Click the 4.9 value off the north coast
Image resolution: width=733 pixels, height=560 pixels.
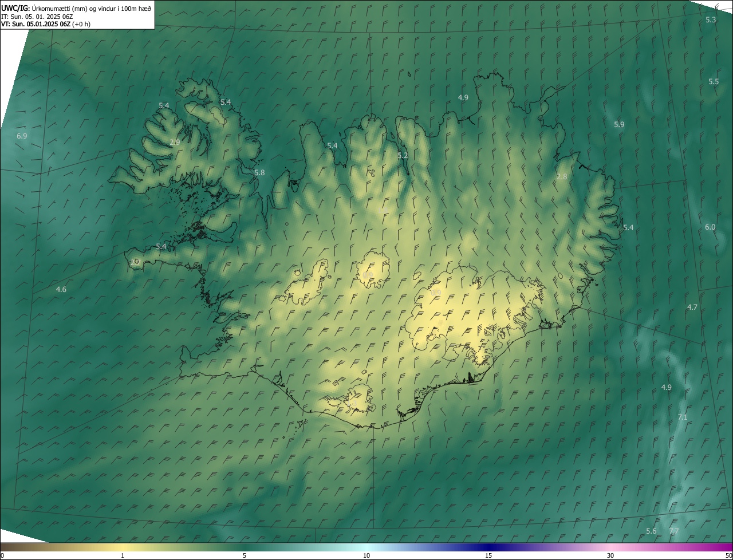pos(463,97)
